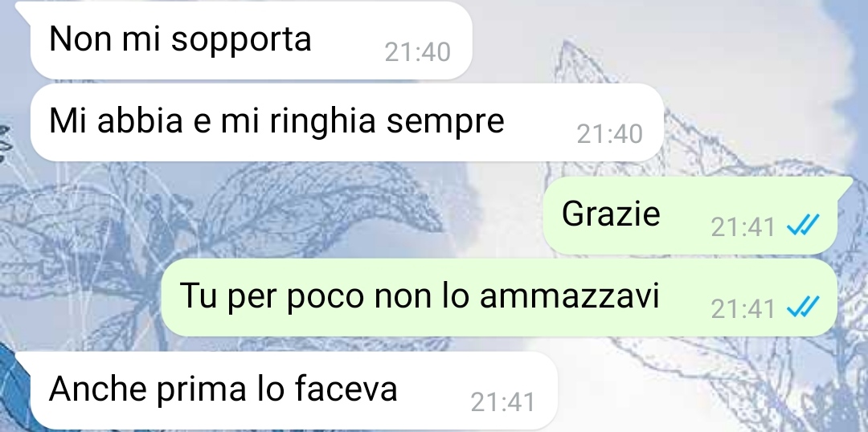Click read receipt on "Tu per poco" message
The height and width of the screenshot is (432, 868).
pos(803,307)
